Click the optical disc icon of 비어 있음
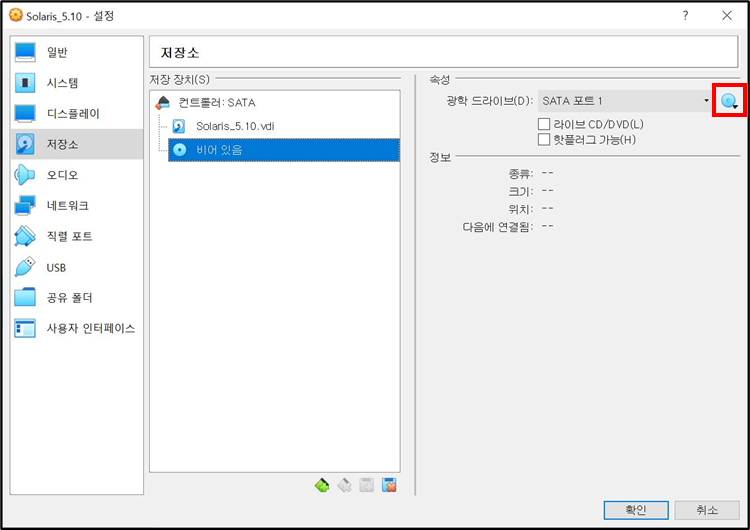750x530 pixels. (179, 150)
